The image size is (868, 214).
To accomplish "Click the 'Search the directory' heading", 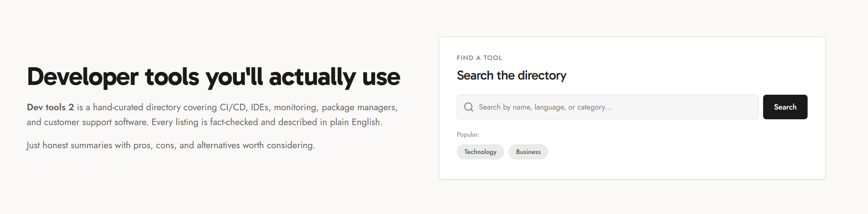I will pyautogui.click(x=511, y=76).
